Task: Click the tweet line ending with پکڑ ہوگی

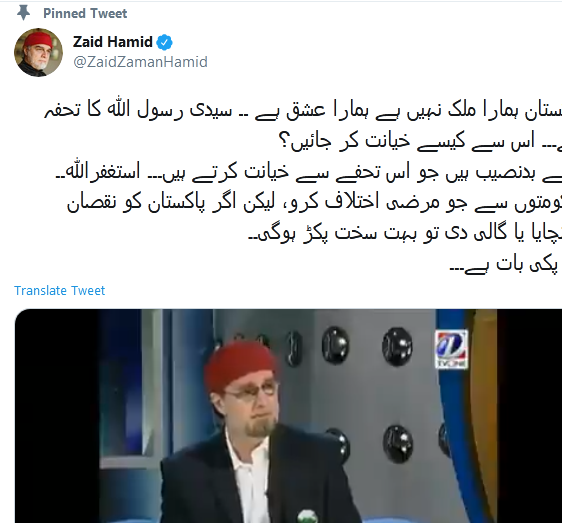Action: pyautogui.click(x=405, y=234)
